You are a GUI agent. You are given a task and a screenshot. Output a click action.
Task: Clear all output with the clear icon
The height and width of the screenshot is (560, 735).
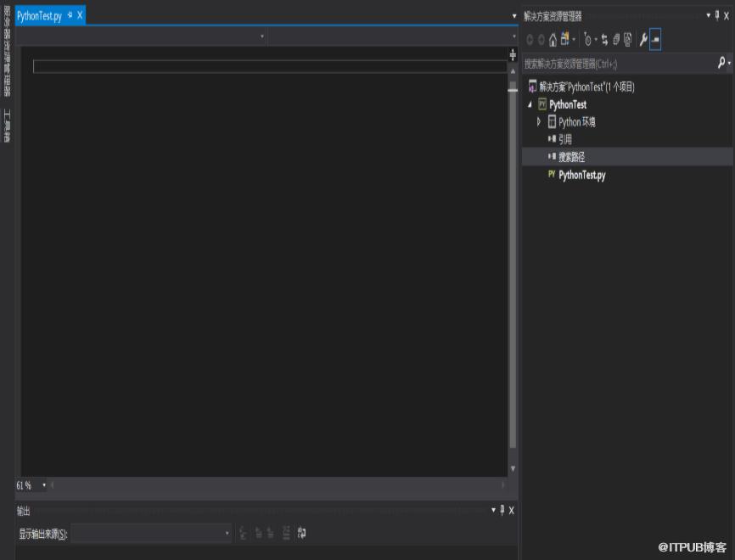pyautogui.click(x=286, y=533)
